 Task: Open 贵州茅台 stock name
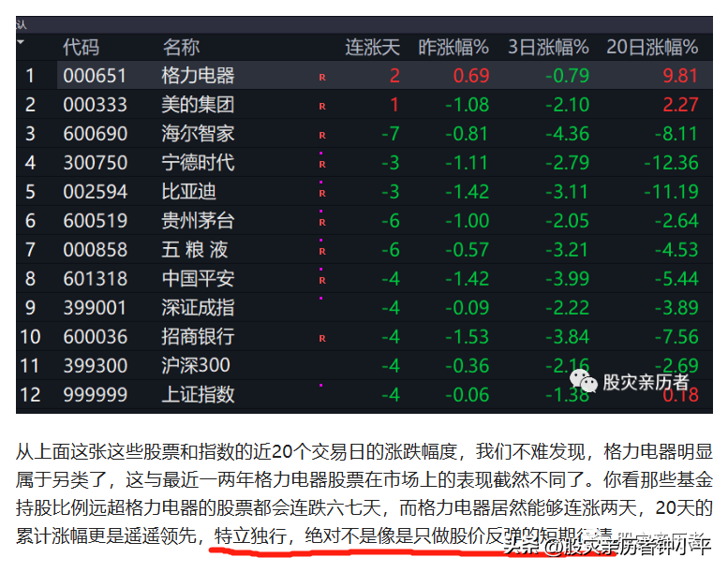coord(198,221)
